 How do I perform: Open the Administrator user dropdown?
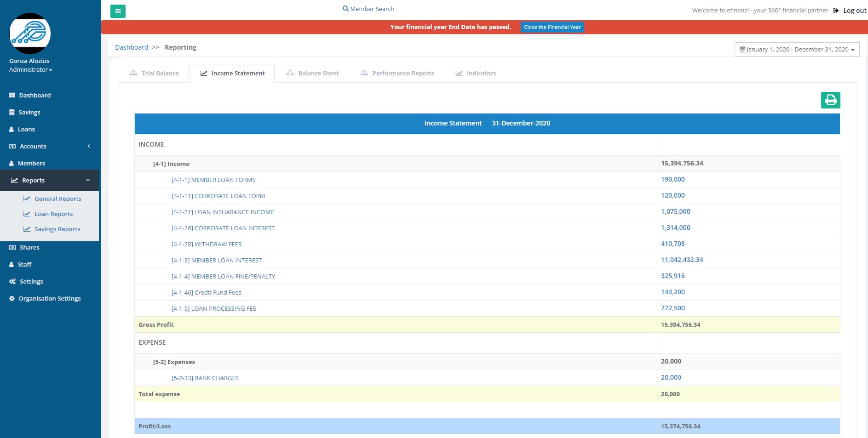[30, 70]
